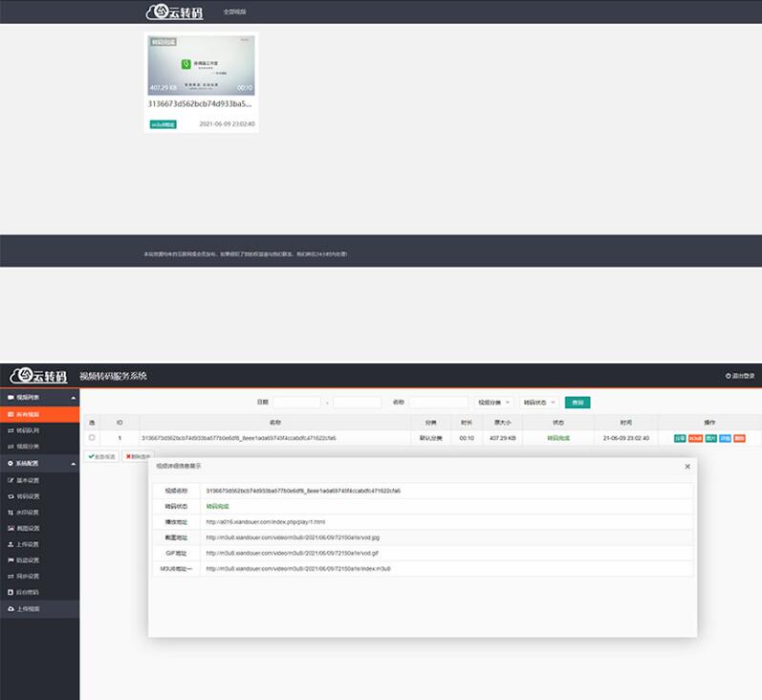The image size is (762, 700).
Task: Select 所有视频 in the sidebar
Action: pos(29,414)
